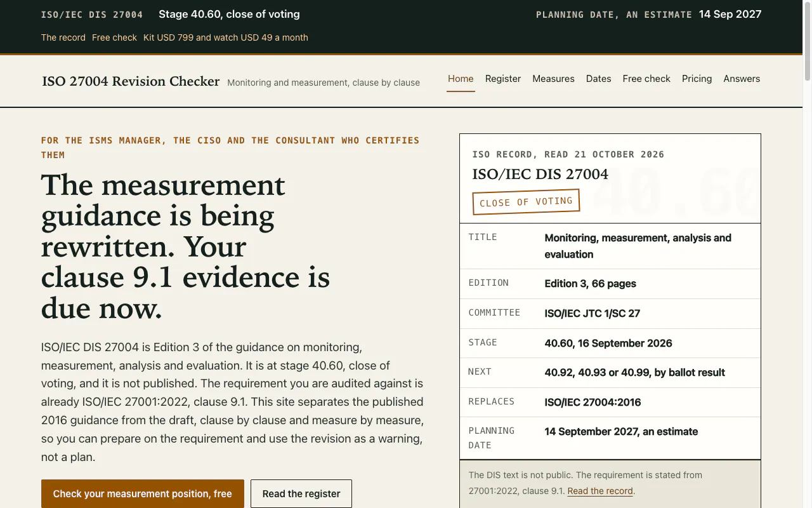Open the Answers nav item
The image size is (812, 508).
tap(742, 79)
